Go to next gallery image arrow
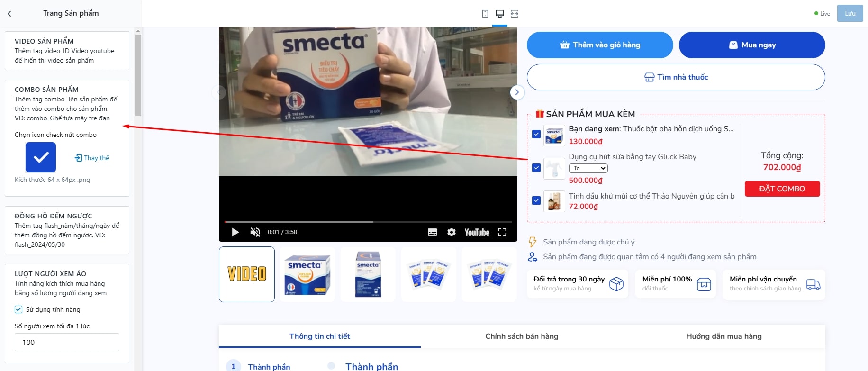Viewport: 868px width, 371px height. 517,92
